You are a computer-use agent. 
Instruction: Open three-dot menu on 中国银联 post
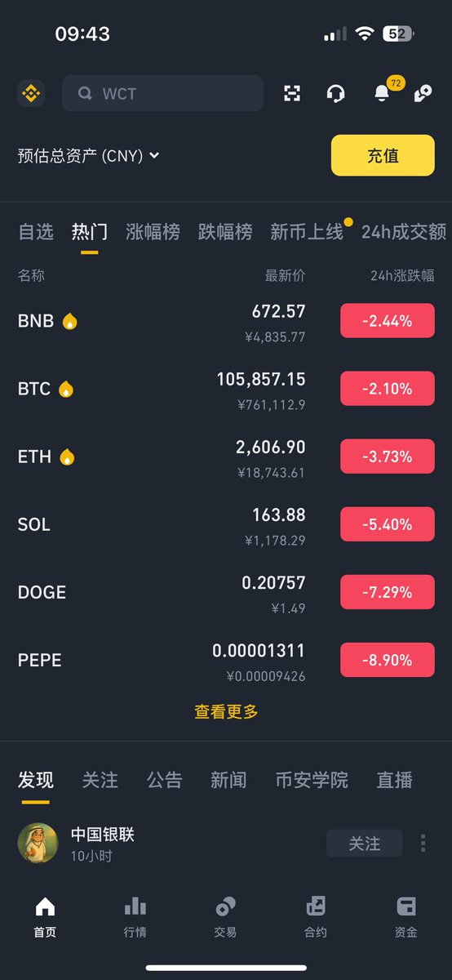(x=423, y=843)
